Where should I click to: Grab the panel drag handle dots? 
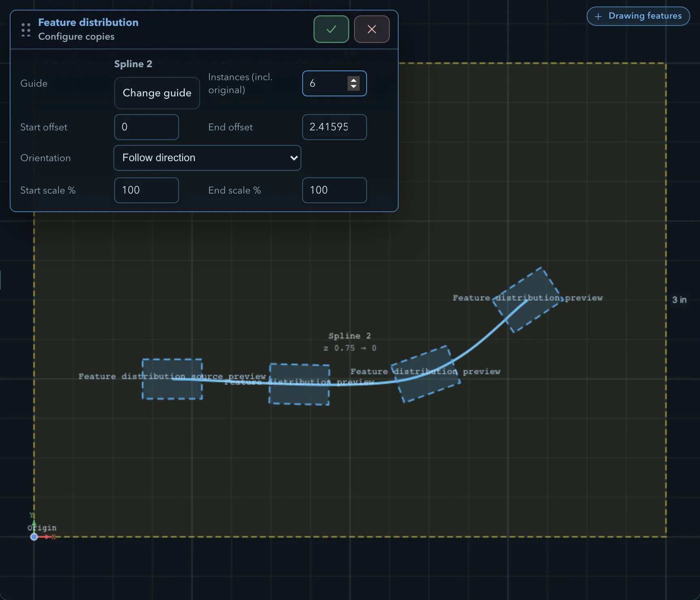(26, 30)
